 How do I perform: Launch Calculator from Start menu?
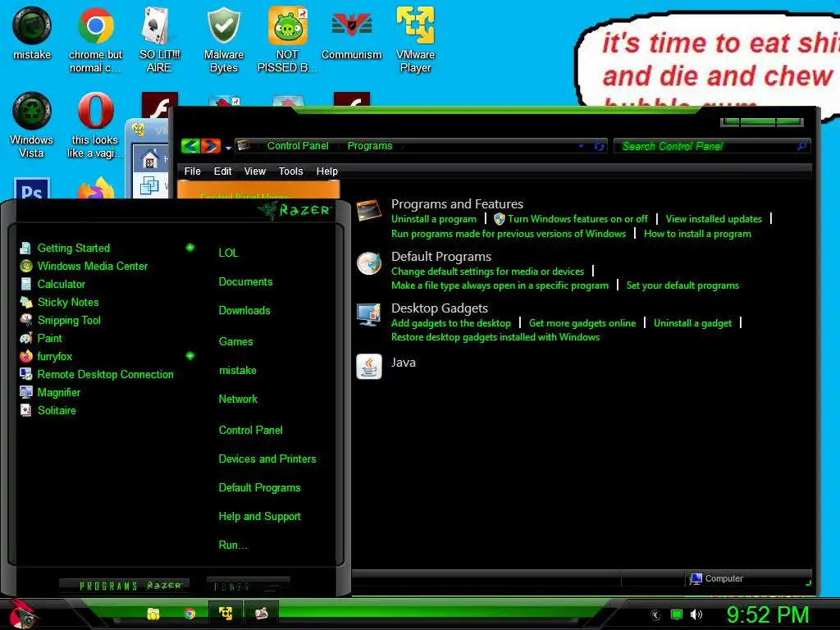coord(61,284)
